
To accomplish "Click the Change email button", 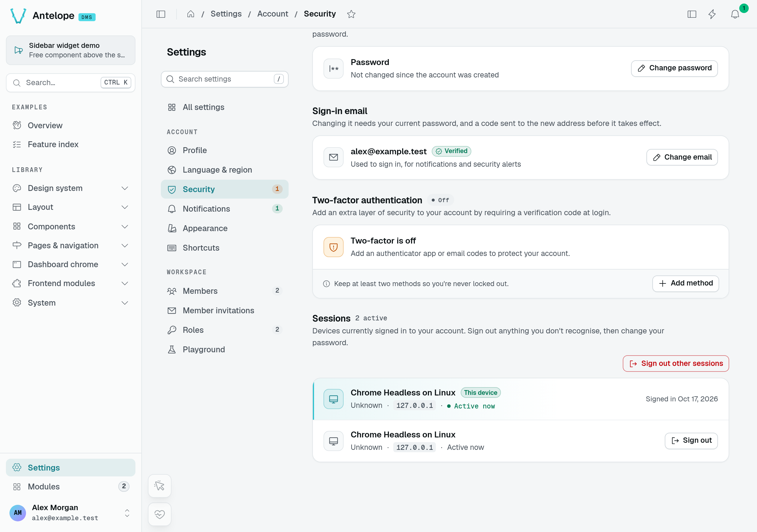I will tap(682, 157).
